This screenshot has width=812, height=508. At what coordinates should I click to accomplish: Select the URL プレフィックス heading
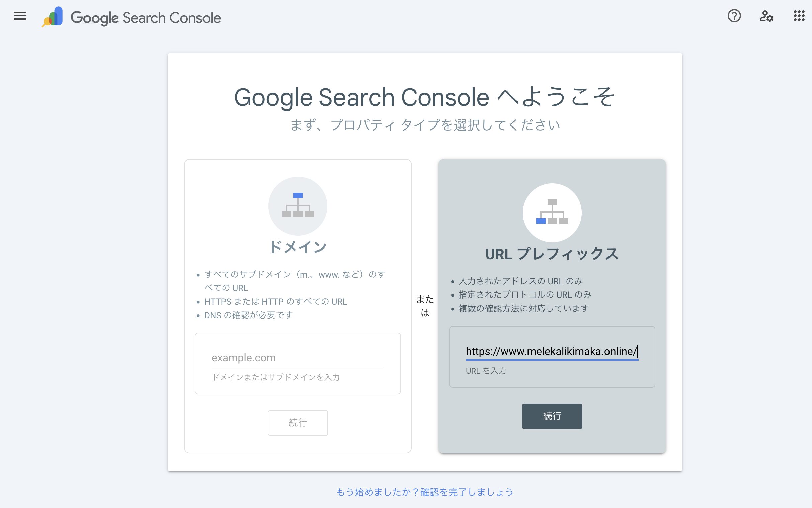[x=552, y=254]
